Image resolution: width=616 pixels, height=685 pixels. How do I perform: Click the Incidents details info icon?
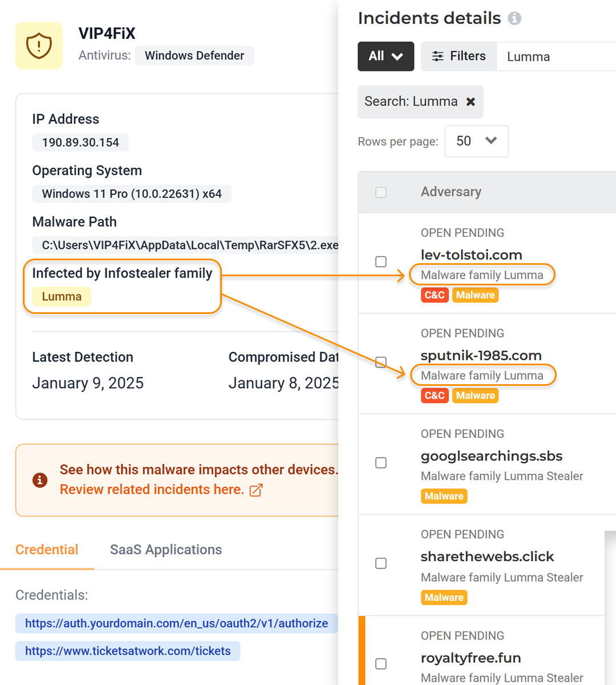(514, 18)
